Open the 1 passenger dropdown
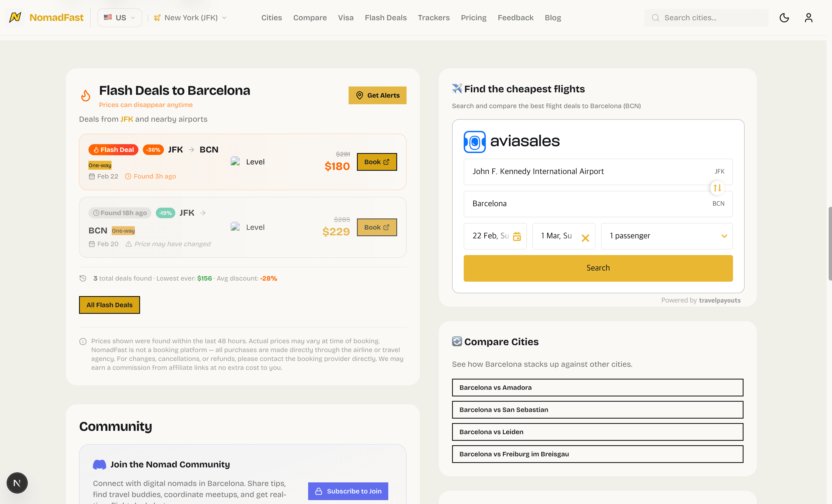The image size is (832, 504). (666, 236)
